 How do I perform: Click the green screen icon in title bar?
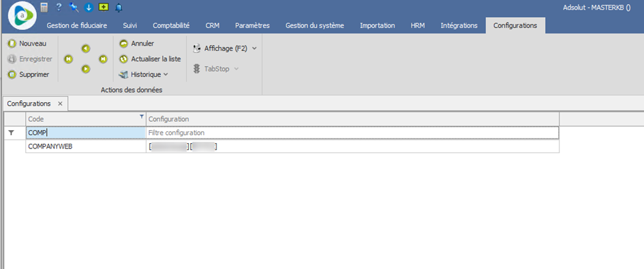click(104, 7)
